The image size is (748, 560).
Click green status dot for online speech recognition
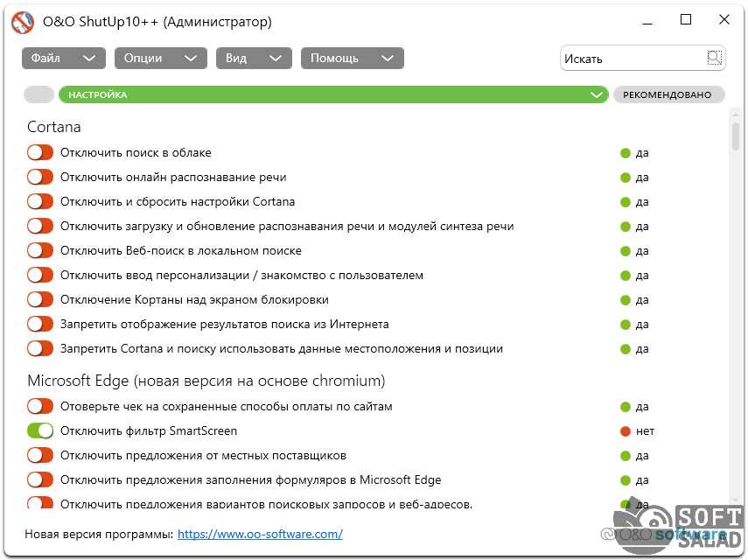click(626, 178)
